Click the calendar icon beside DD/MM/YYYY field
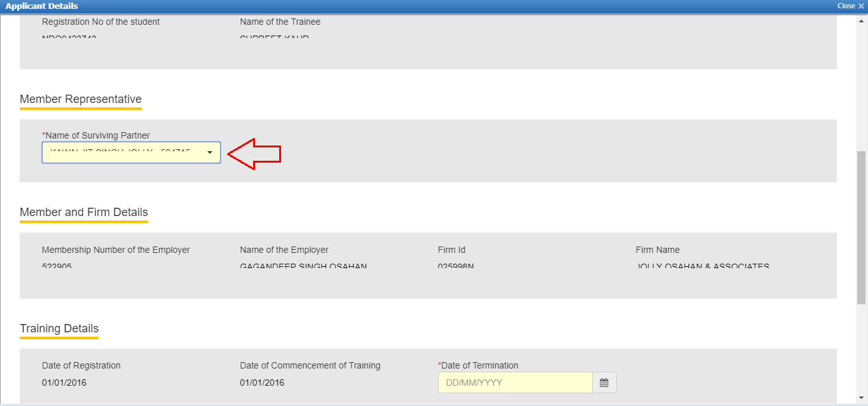This screenshot has width=868, height=406. (604, 382)
